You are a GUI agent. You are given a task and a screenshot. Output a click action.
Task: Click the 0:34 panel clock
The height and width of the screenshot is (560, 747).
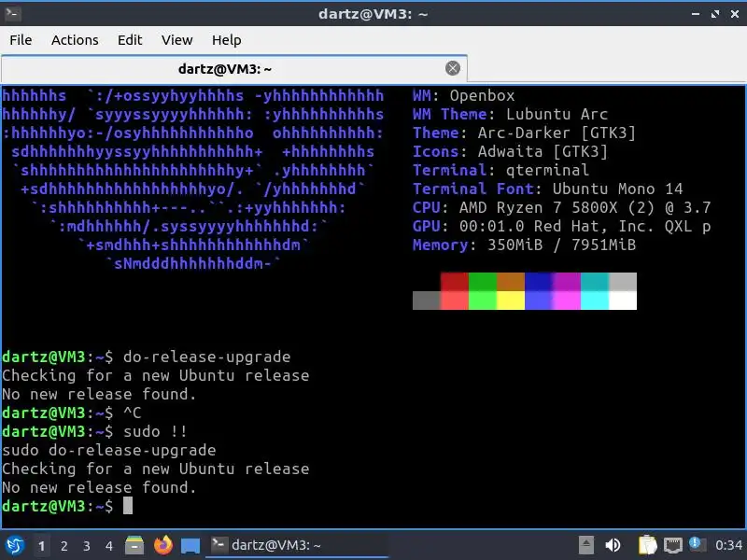728,545
